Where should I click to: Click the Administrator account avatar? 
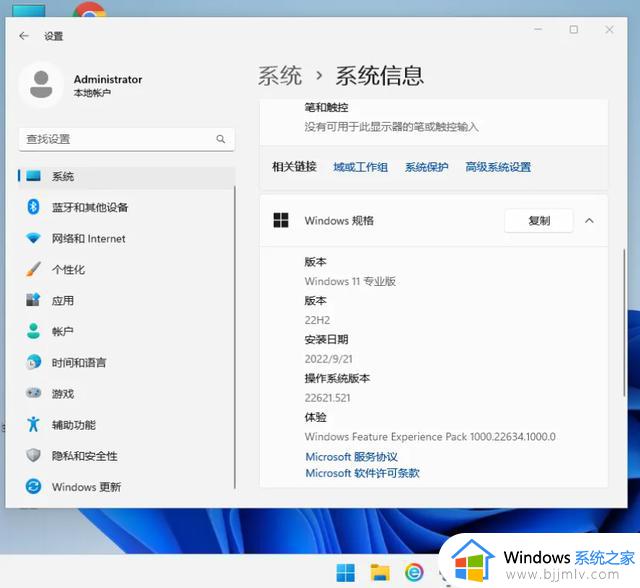point(41,85)
